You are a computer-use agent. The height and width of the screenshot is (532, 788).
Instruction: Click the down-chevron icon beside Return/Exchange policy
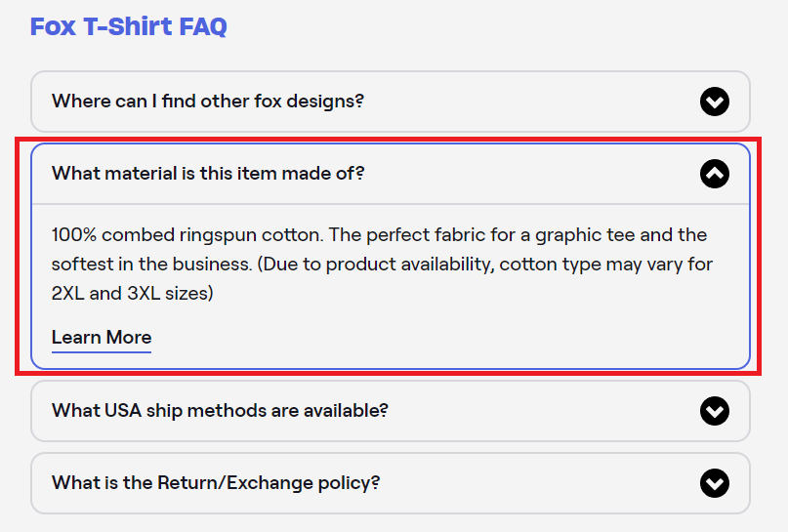714,483
